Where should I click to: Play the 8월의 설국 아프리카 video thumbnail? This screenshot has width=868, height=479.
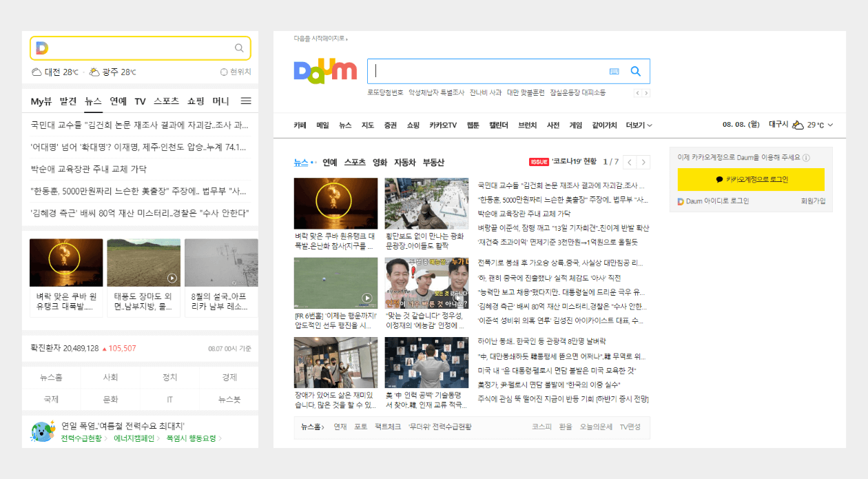221,263
